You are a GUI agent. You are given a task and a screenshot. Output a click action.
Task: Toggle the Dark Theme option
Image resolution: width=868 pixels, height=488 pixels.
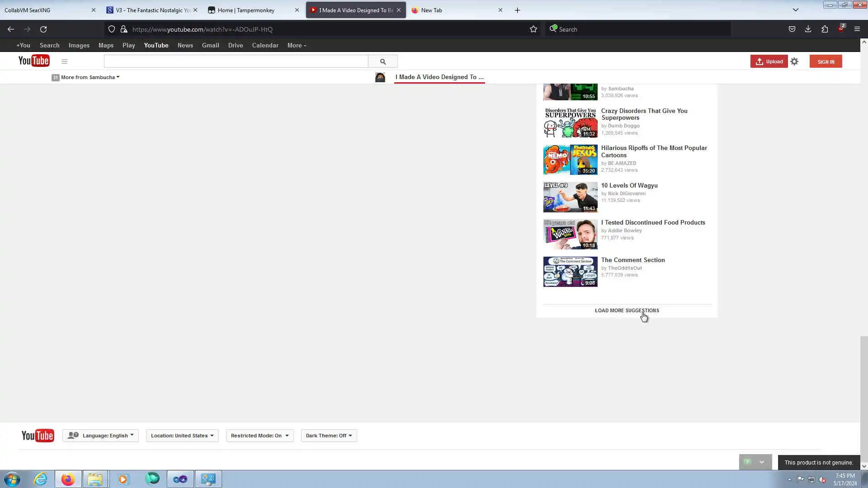pyautogui.click(x=329, y=436)
